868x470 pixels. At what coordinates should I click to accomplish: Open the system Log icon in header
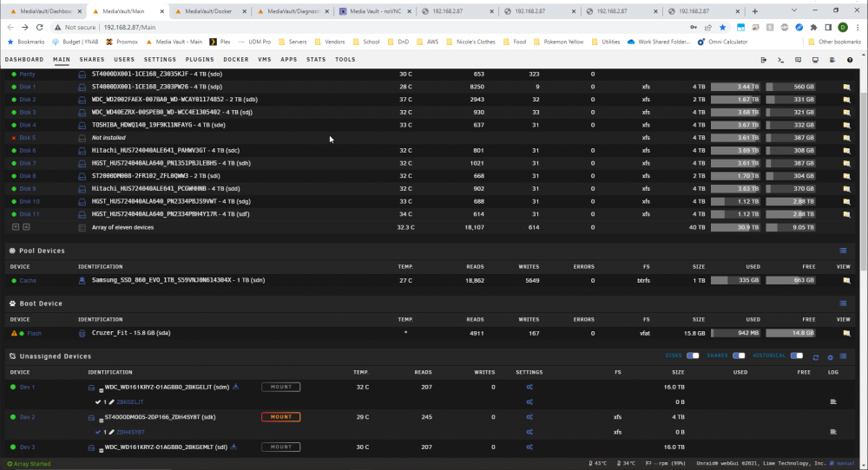tap(832, 60)
